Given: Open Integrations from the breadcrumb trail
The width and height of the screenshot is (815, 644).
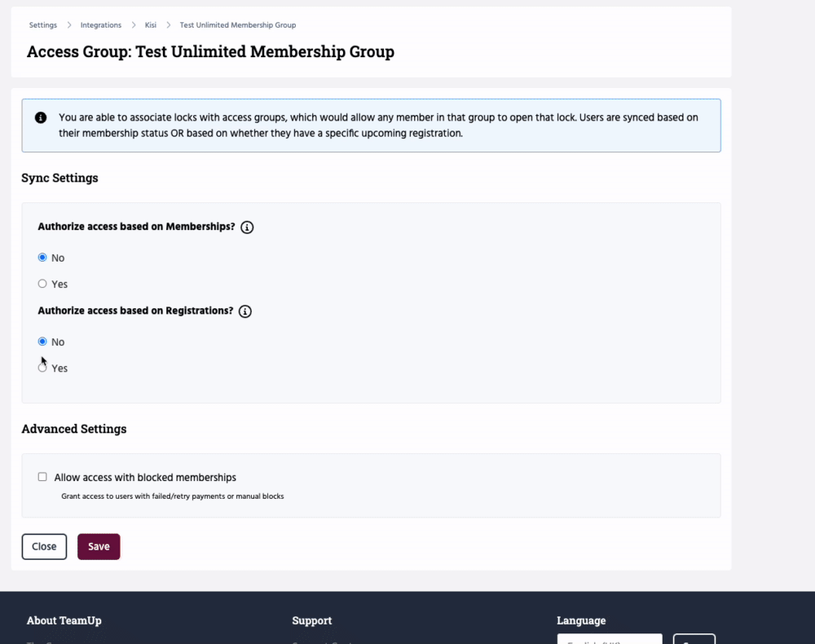Looking at the screenshot, I should point(101,25).
